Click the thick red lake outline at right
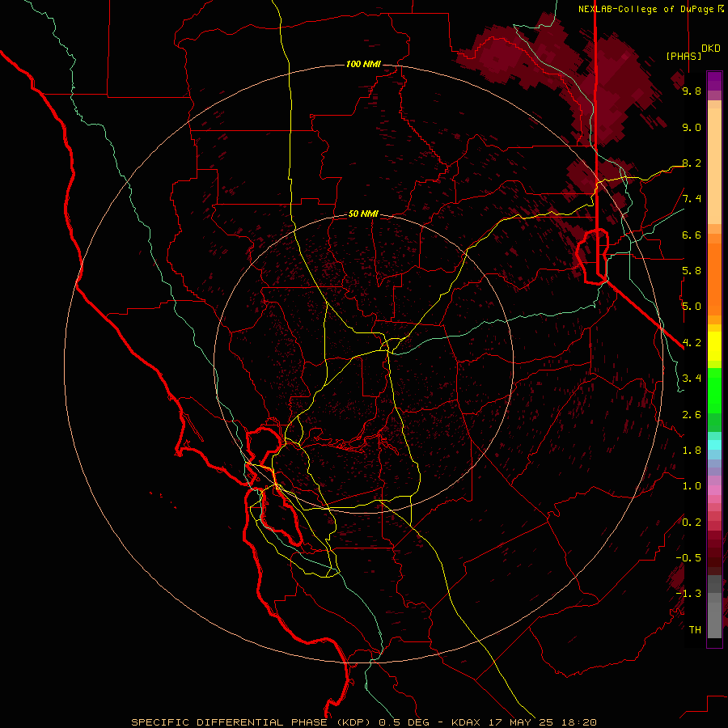 point(592,256)
